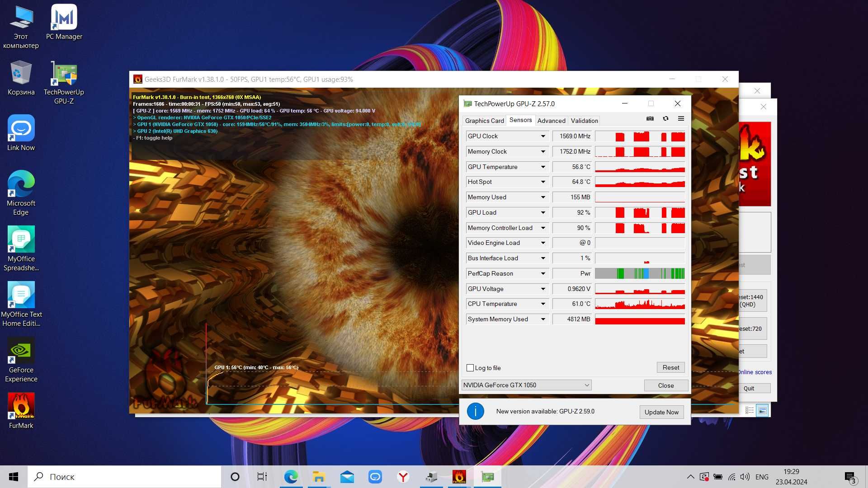Click the GPU Clock value 1569.0 MHz
868x488 pixels.
[x=572, y=136]
